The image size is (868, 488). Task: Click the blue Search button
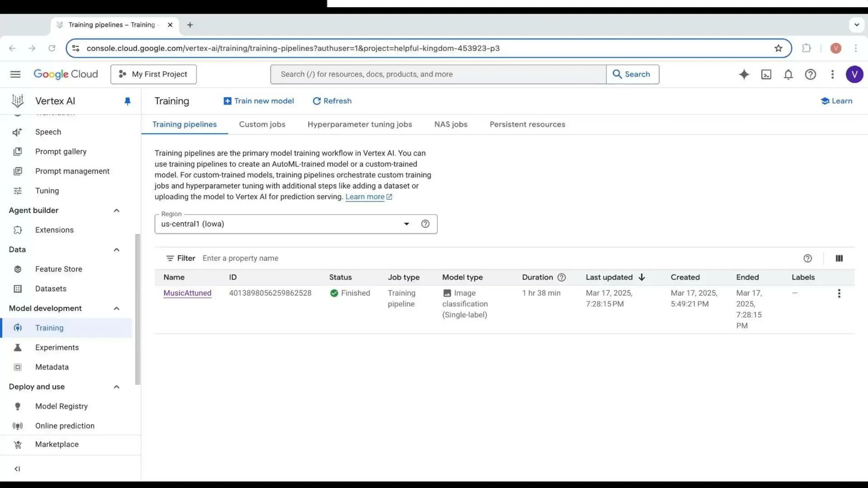632,74
